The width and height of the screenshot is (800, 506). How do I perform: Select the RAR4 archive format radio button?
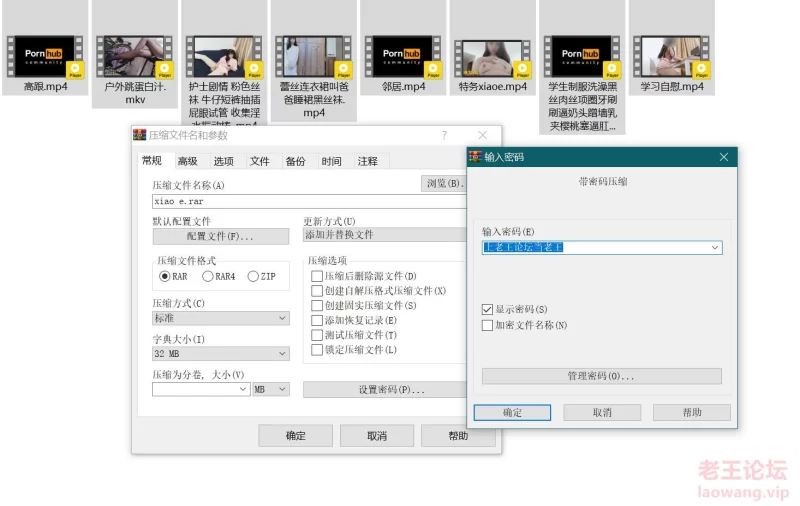click(x=208, y=276)
